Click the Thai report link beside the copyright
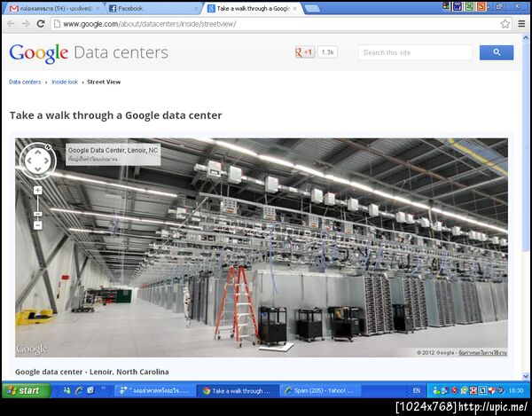This screenshot has height=416, width=532. coord(483,352)
